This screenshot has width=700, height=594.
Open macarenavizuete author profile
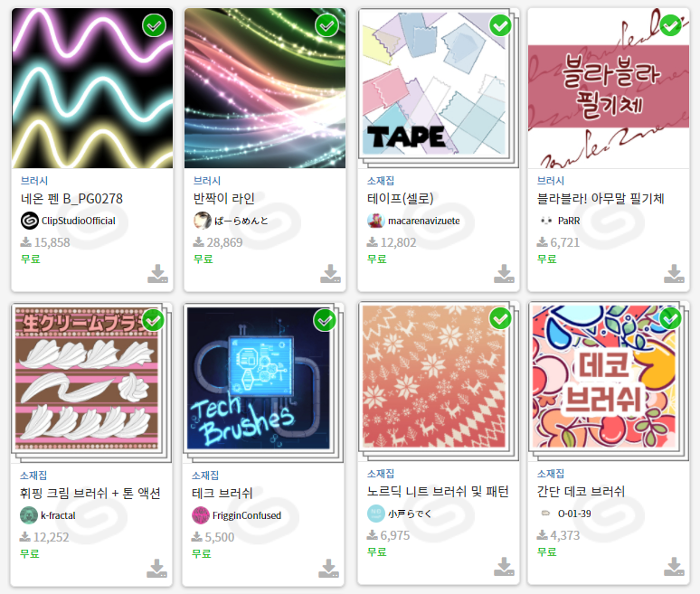(x=413, y=221)
